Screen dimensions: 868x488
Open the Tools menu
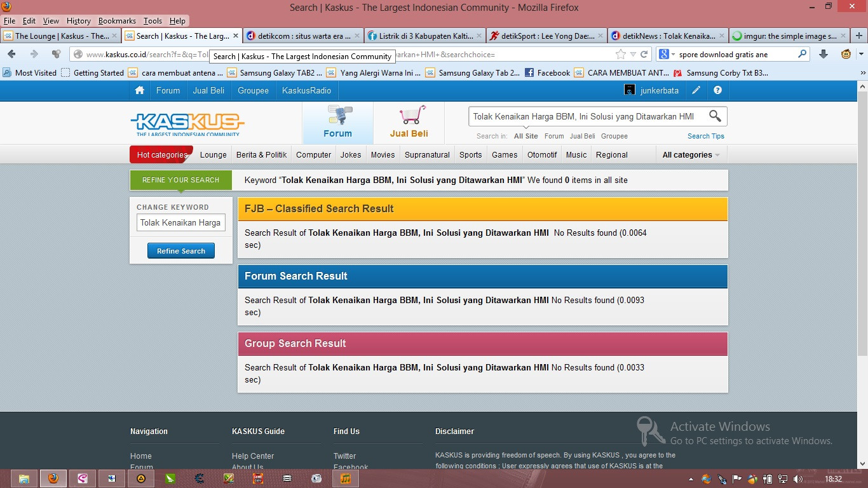click(x=153, y=21)
